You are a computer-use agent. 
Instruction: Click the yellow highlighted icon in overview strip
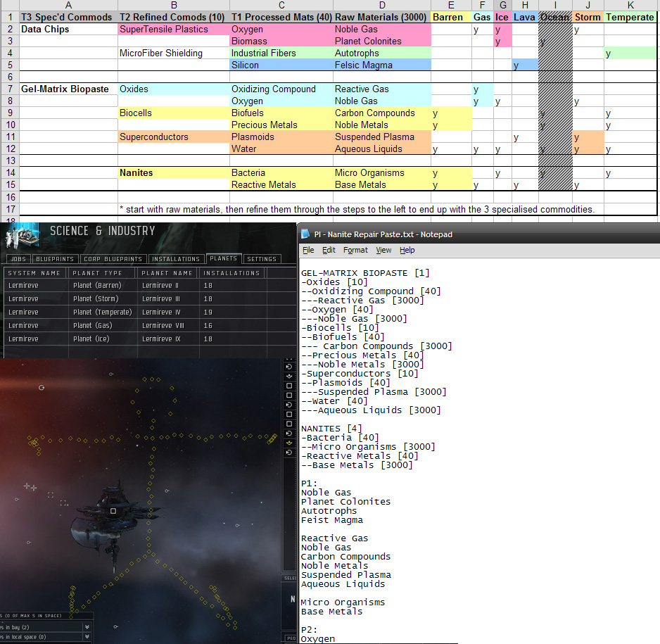[289, 443]
